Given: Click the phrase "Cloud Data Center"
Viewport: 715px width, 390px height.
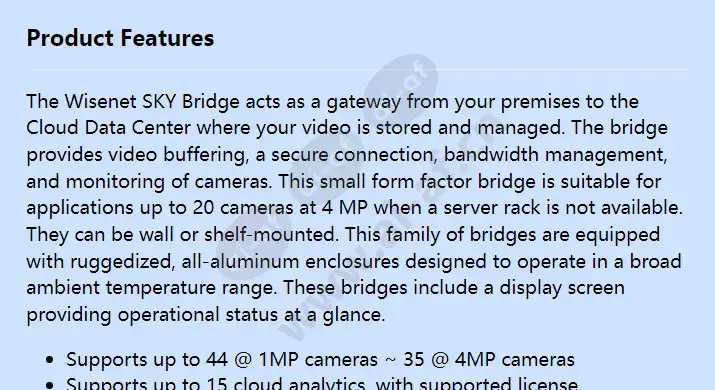Looking at the screenshot, I should point(108,128).
